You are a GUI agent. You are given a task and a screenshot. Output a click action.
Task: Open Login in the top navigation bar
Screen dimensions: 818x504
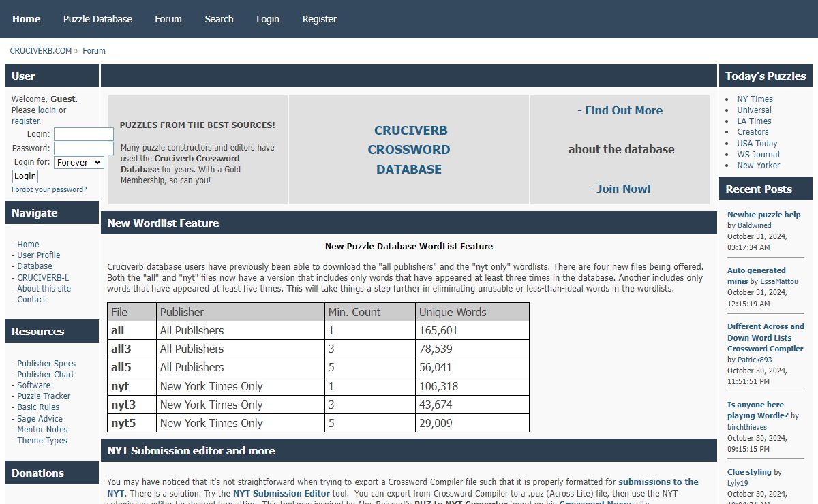[x=268, y=19]
